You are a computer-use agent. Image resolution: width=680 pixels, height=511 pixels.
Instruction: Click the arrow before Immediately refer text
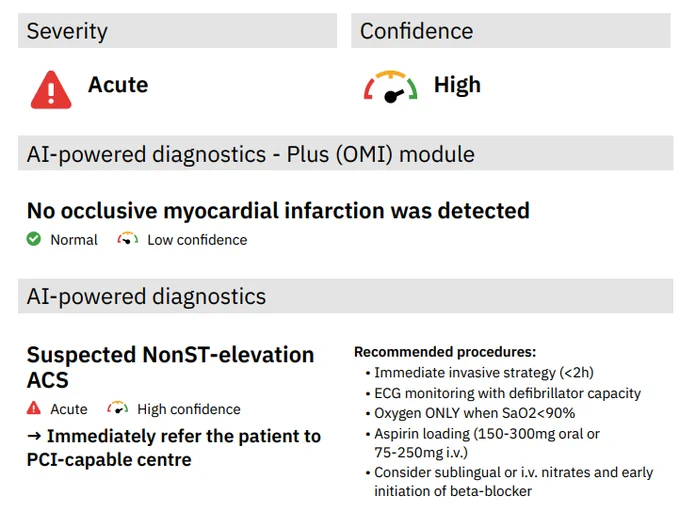pos(34,436)
